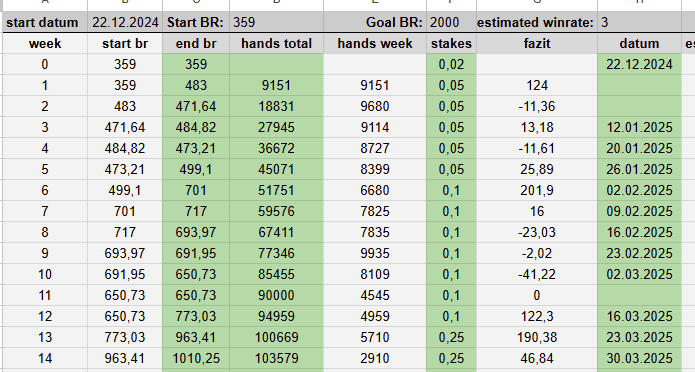Select the Goal BR value 2000
Image resolution: width=695 pixels, height=372 pixels.
click(x=451, y=22)
